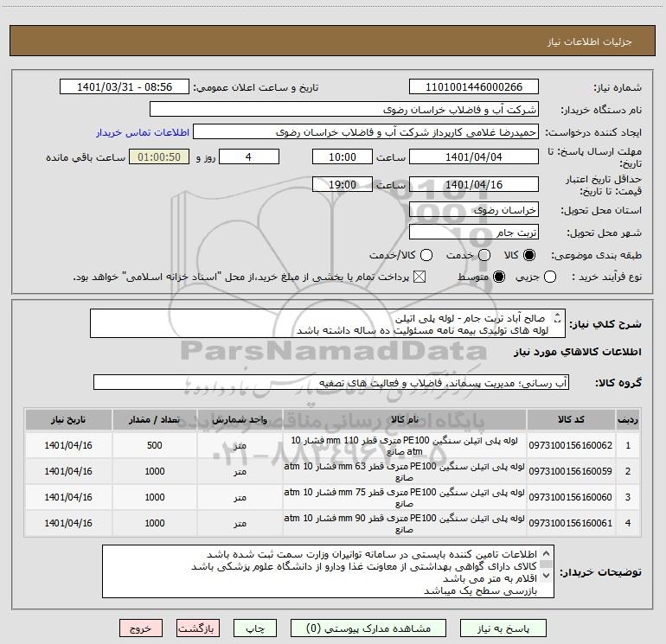Choose the متوسط purchase type radio
Viewport: 666px width, 644px height.
coord(499,277)
